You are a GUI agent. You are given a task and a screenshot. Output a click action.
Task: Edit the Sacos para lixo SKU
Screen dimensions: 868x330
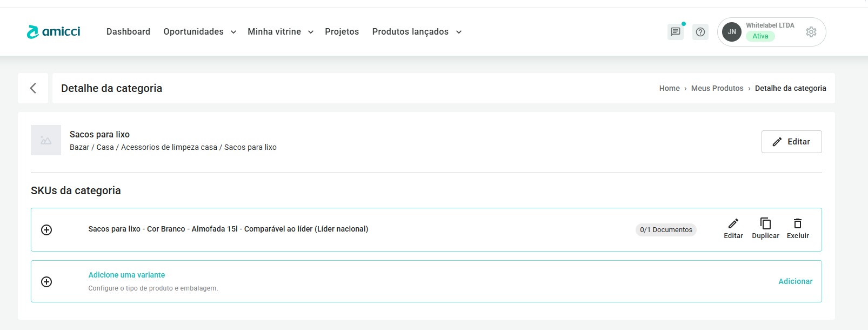pyautogui.click(x=733, y=229)
